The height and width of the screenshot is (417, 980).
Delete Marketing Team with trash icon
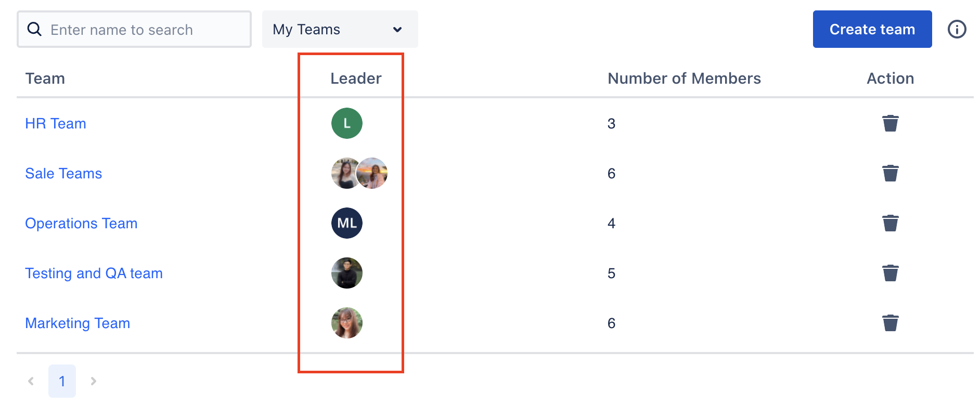[x=890, y=323]
